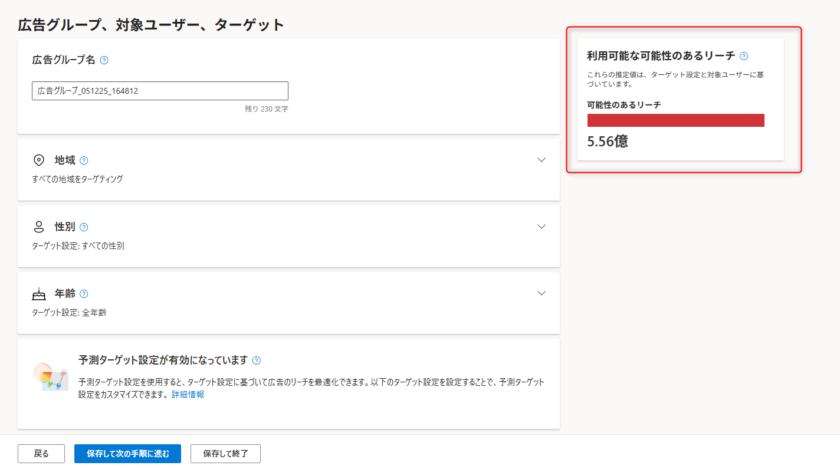Image resolution: width=840 pixels, height=472 pixels.
Task: Focus the 広告グループ名 text field
Action: tap(160, 91)
